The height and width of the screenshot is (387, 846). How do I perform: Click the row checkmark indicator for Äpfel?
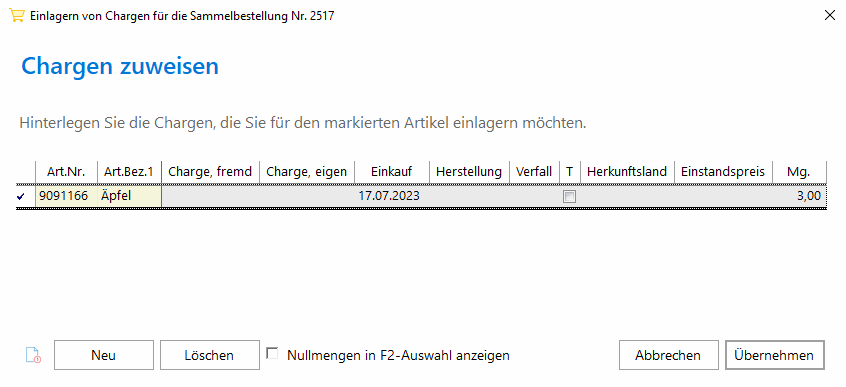pos(21,197)
